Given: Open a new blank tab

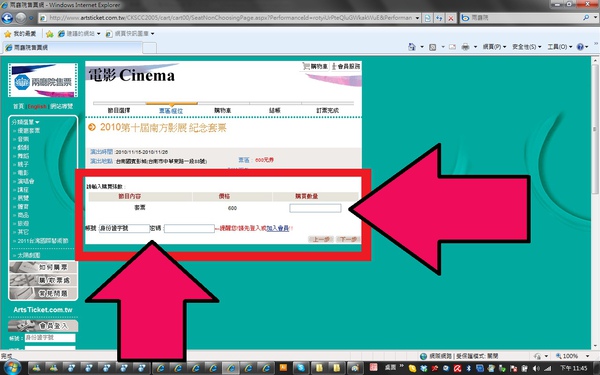Looking at the screenshot, I should [x=150, y=48].
